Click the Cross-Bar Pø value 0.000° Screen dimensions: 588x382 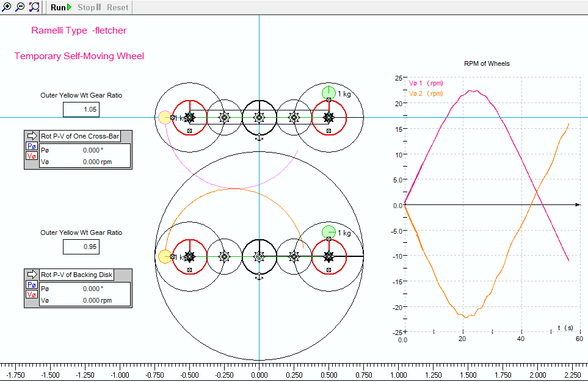click(93, 150)
